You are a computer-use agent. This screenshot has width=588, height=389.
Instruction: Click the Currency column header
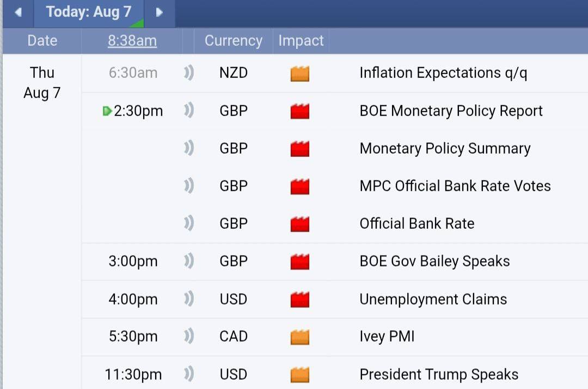pyautogui.click(x=233, y=40)
